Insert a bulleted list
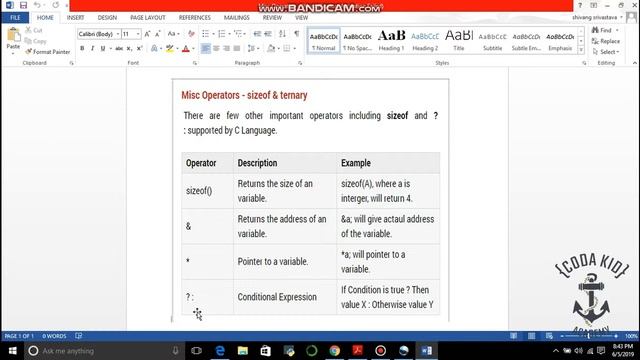Screen dimensions: 640x360 (205, 34)
